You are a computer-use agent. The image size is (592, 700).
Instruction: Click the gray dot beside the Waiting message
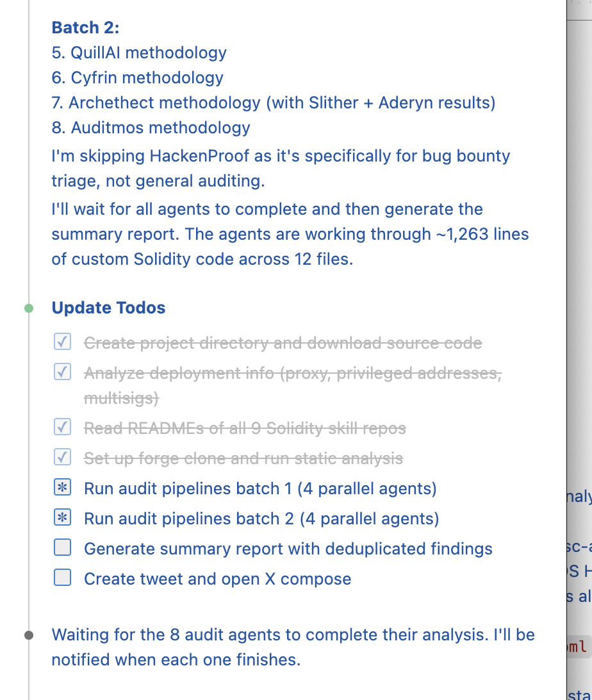pyautogui.click(x=29, y=635)
